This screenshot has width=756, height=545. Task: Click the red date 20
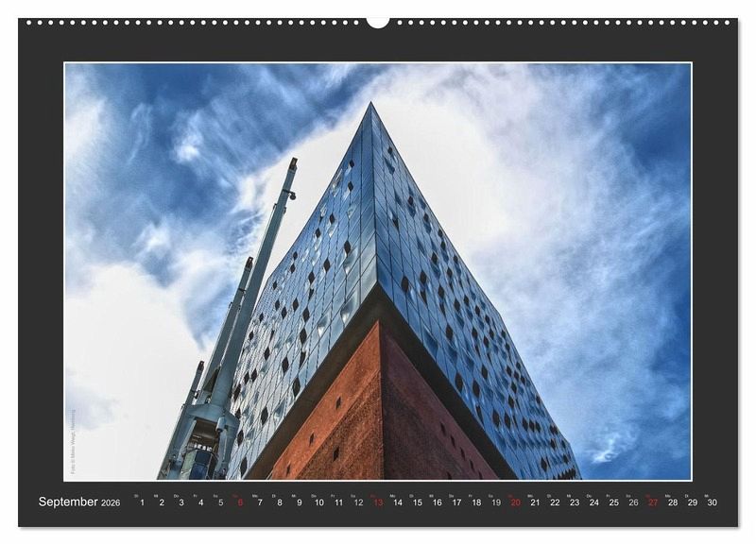[515, 502]
